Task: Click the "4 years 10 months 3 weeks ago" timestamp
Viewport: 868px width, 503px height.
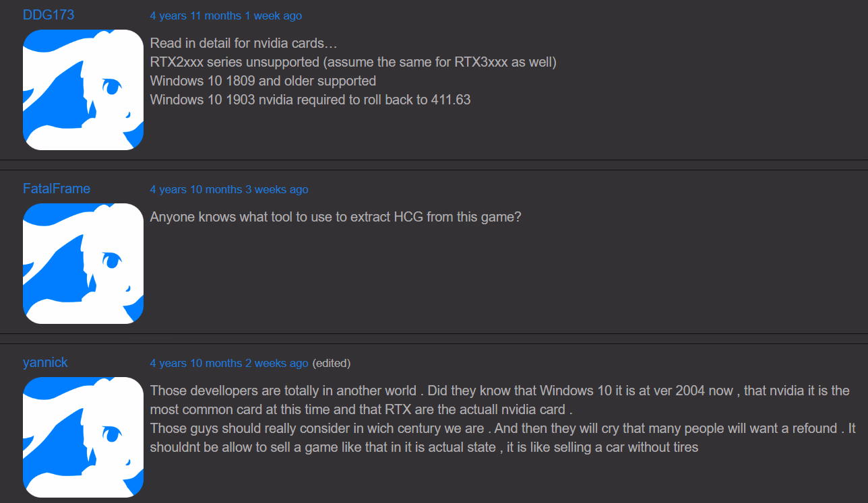Action: [229, 189]
